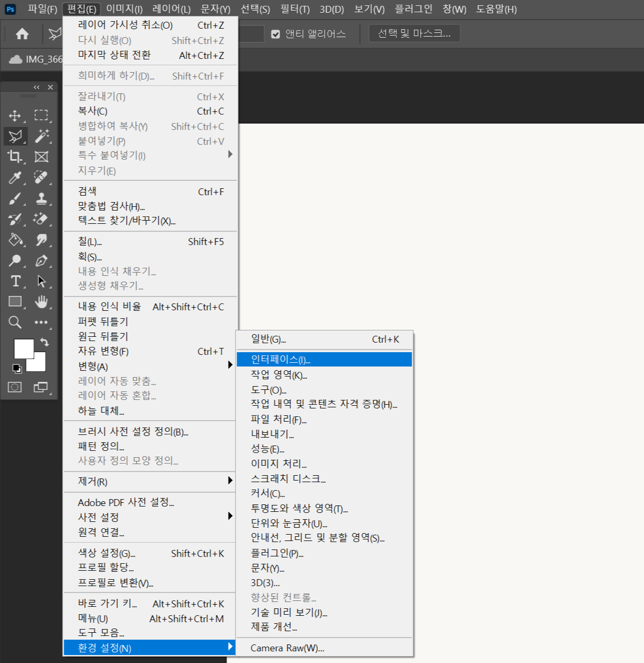Click 레이어 가시성 취소(O) undo item
Screen dimensions: 644x663
tap(150, 25)
